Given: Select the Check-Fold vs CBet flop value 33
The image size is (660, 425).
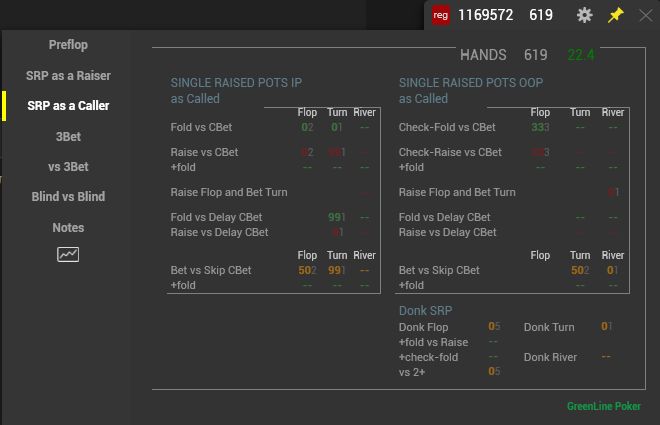Looking at the screenshot, I should pos(540,127).
